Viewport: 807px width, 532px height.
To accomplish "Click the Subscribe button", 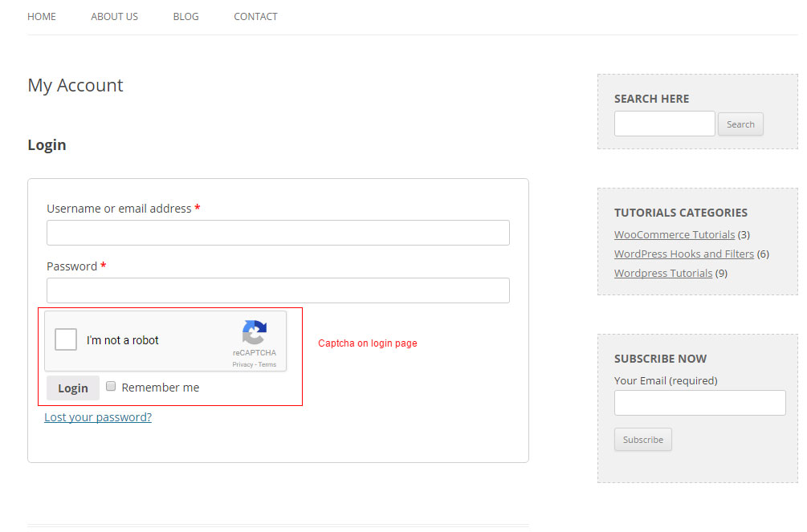I will [643, 440].
